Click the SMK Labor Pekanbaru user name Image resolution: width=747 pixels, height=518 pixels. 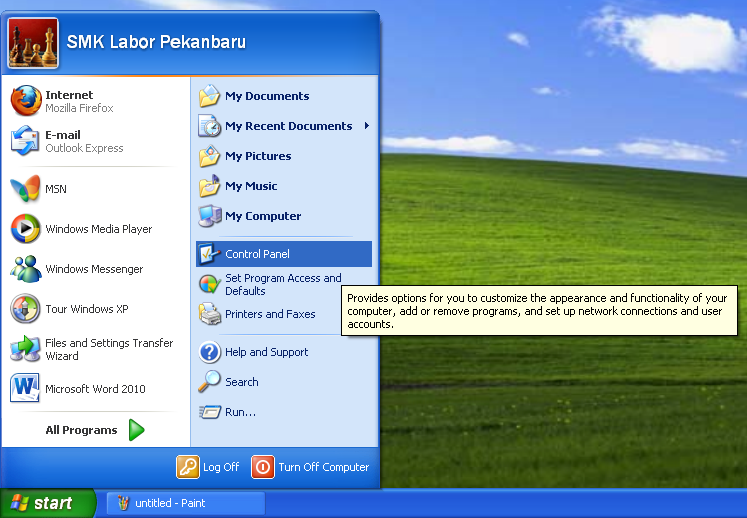pos(156,42)
